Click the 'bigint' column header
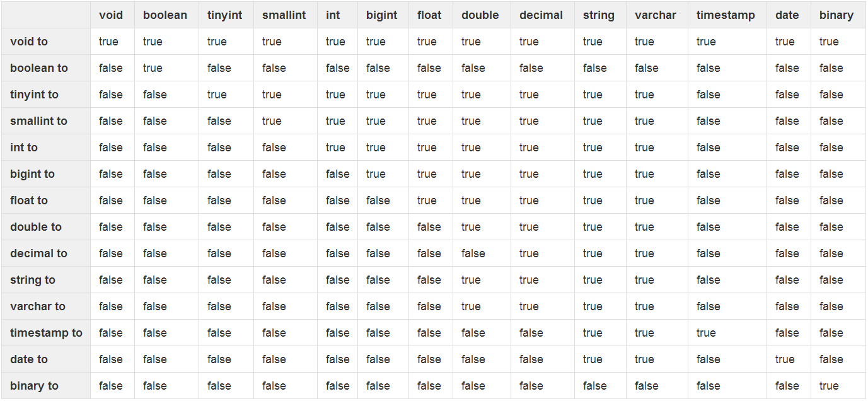This screenshot has height=401, width=868. [382, 15]
